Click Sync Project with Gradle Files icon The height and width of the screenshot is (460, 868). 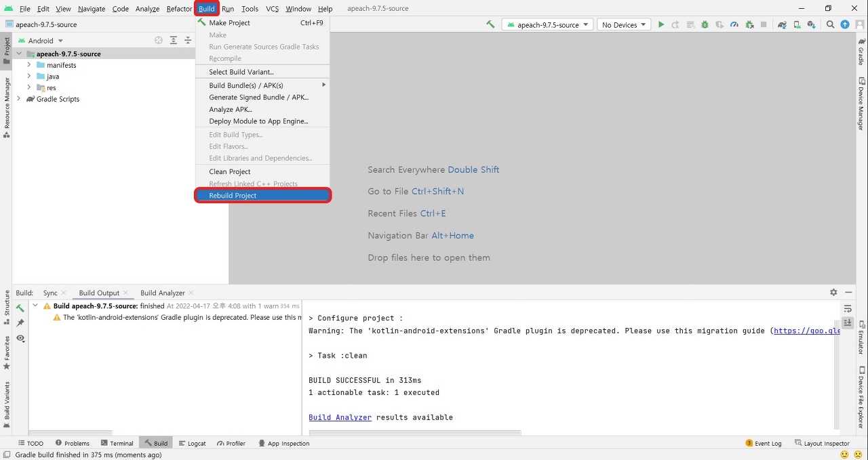[x=782, y=24]
